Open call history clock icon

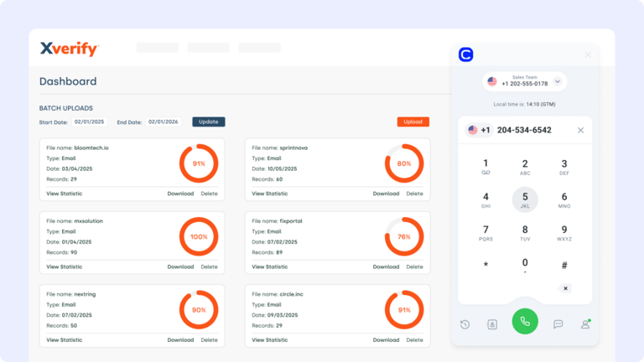[465, 324]
